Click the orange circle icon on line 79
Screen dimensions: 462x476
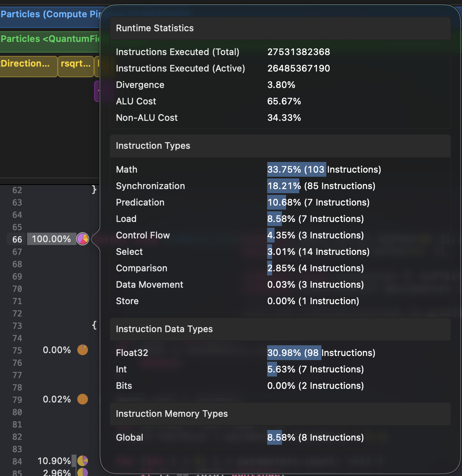pos(83,399)
